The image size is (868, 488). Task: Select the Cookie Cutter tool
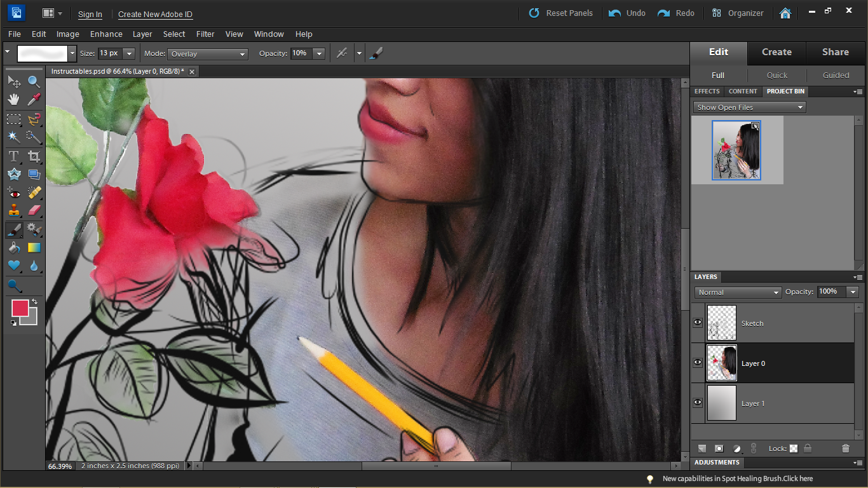[14, 174]
